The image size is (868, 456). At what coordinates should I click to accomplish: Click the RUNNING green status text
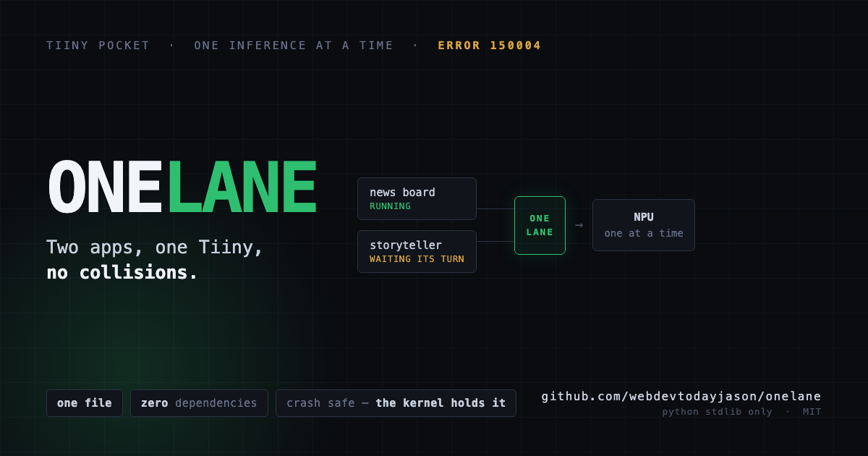coord(390,206)
